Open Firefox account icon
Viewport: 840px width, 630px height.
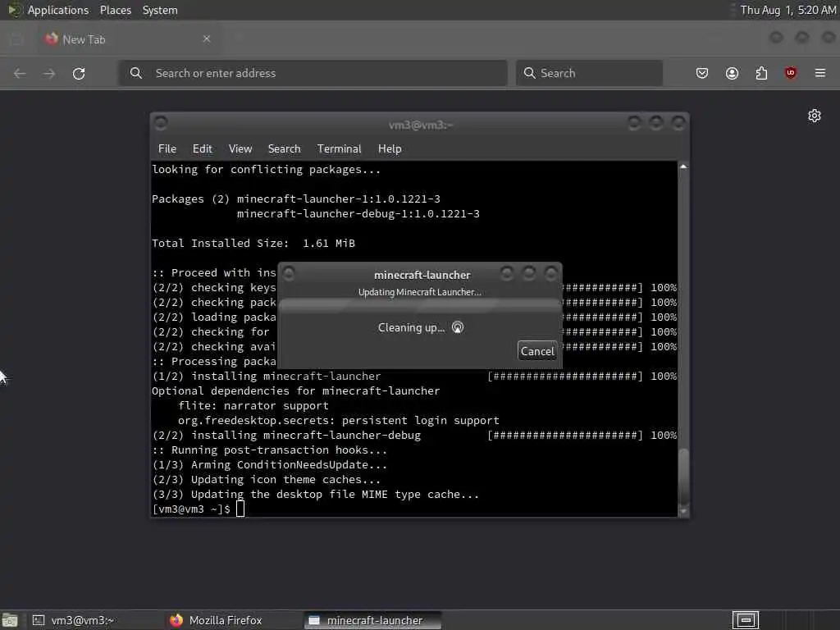732,73
